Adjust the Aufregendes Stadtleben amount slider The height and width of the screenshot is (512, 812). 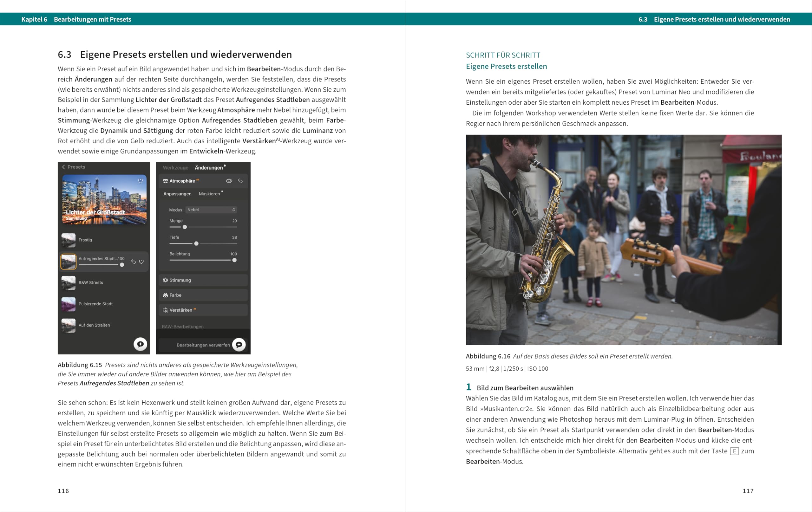(x=122, y=265)
